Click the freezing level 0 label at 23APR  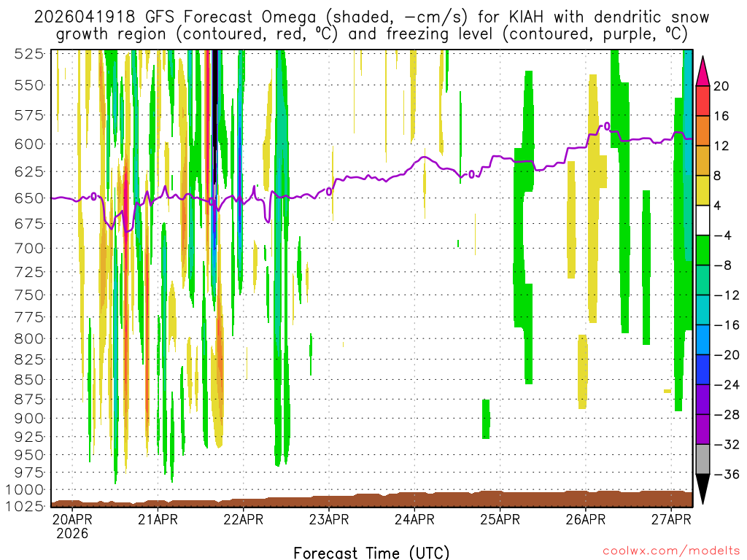pyautogui.click(x=329, y=192)
